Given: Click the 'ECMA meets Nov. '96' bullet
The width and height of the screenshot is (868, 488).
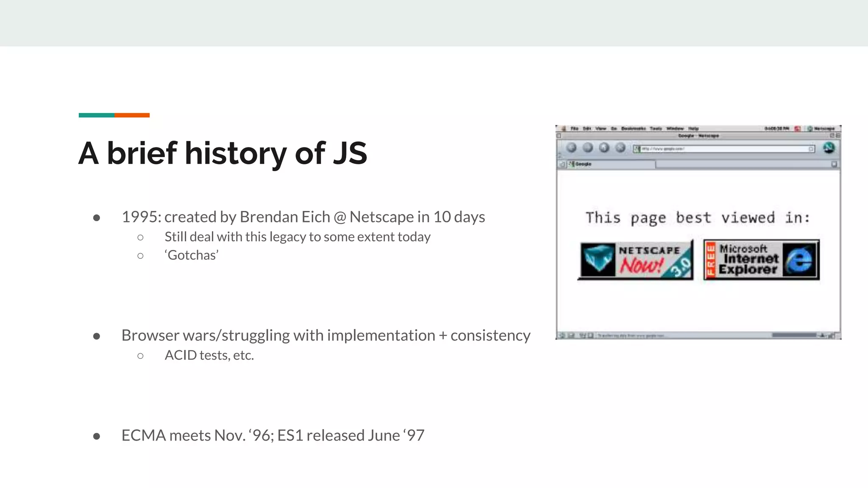Looking at the screenshot, I should tap(273, 435).
